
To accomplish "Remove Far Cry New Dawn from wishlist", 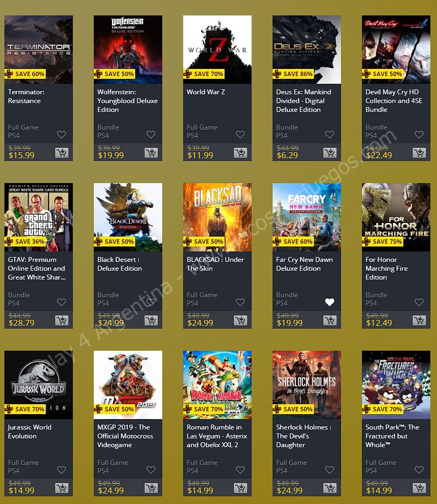I will tap(329, 302).
